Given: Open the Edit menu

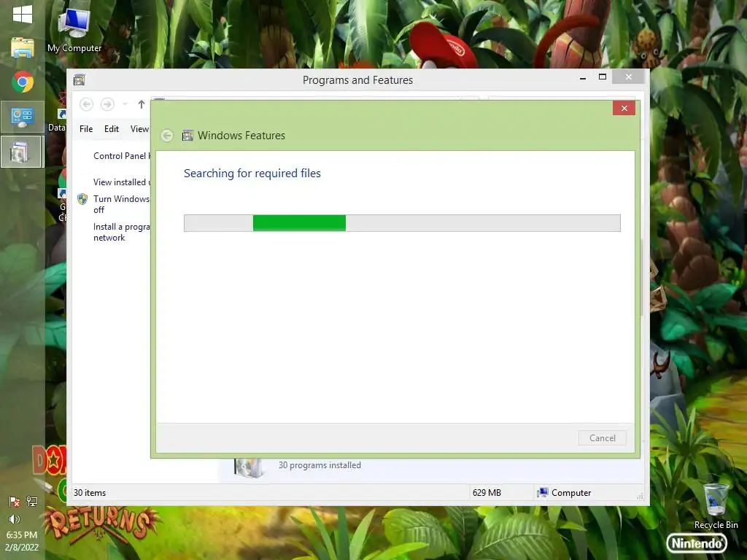Looking at the screenshot, I should [x=112, y=129].
